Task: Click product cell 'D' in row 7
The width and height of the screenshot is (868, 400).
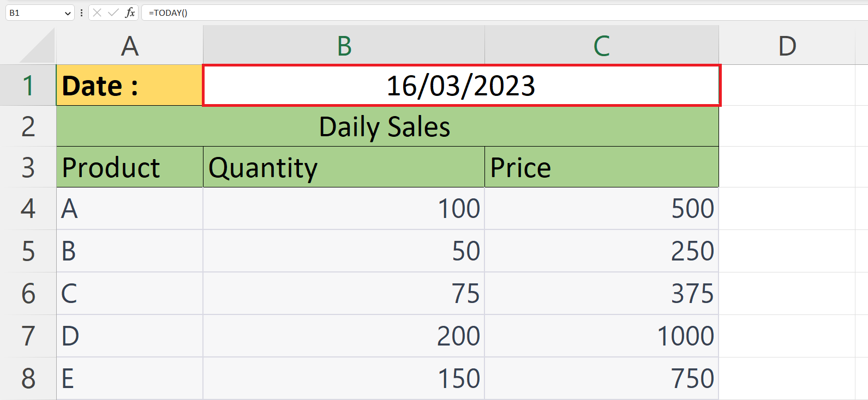Action: click(x=130, y=336)
